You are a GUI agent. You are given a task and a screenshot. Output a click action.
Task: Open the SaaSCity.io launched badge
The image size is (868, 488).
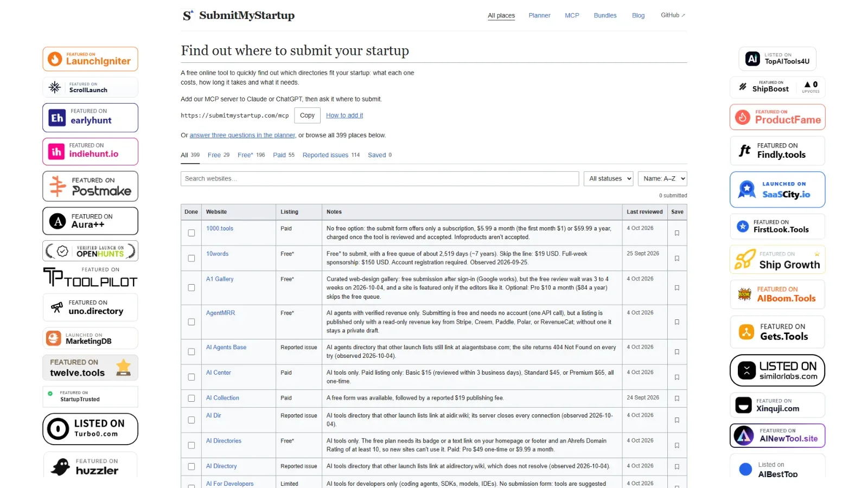pos(777,190)
